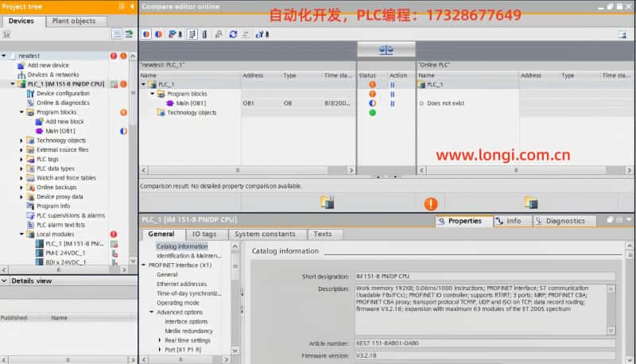Click action toggle for Main [OB1] row
The width and height of the screenshot is (636, 364).
(x=392, y=103)
